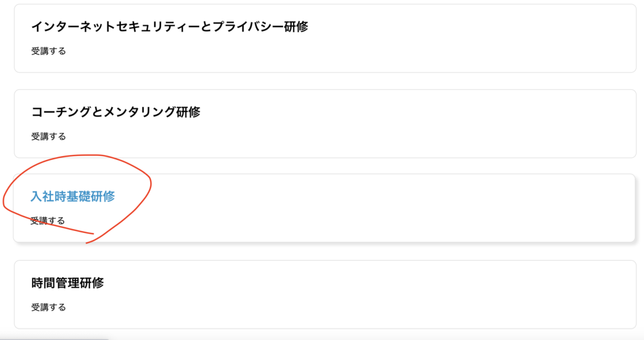Image resolution: width=644 pixels, height=340 pixels.
Task: Take the mentoring course via its 受講する link
Action: tap(48, 136)
